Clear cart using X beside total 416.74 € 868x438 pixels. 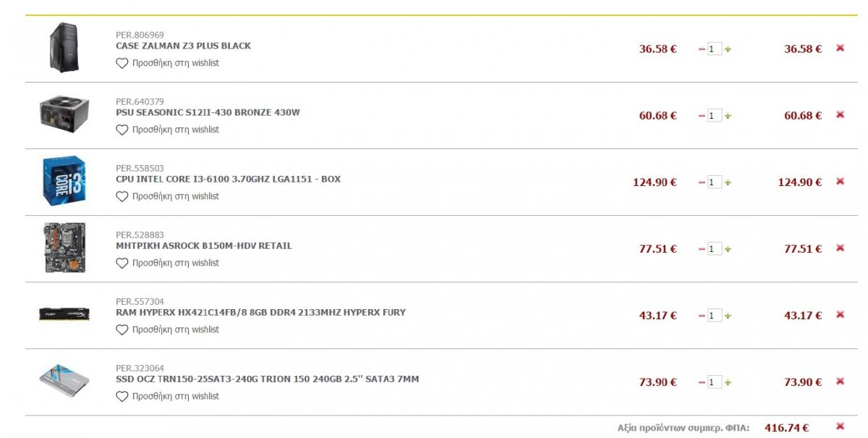click(840, 426)
